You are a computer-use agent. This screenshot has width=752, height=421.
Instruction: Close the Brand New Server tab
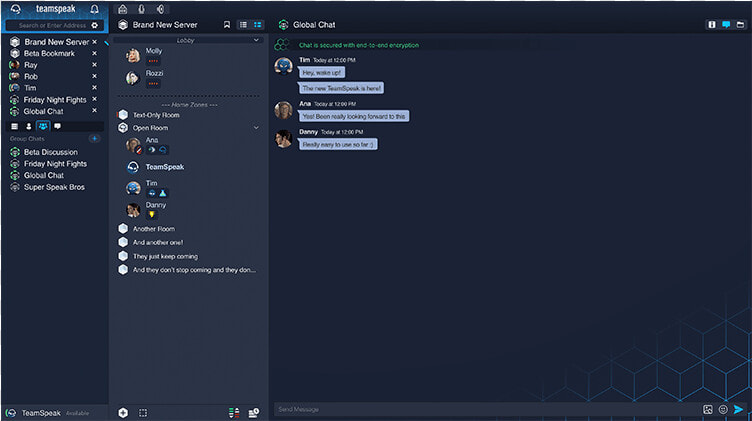[94, 42]
